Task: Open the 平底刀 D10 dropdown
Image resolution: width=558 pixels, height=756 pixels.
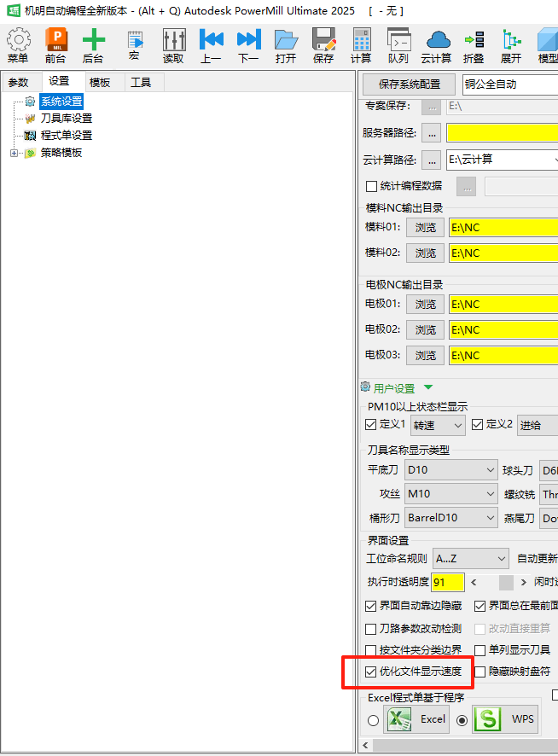Action: click(451, 470)
